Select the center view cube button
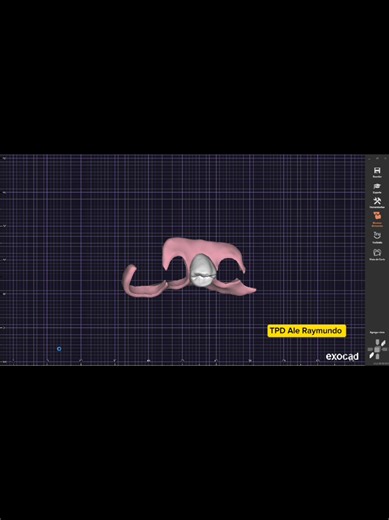The height and width of the screenshot is (520, 389). coord(377,349)
